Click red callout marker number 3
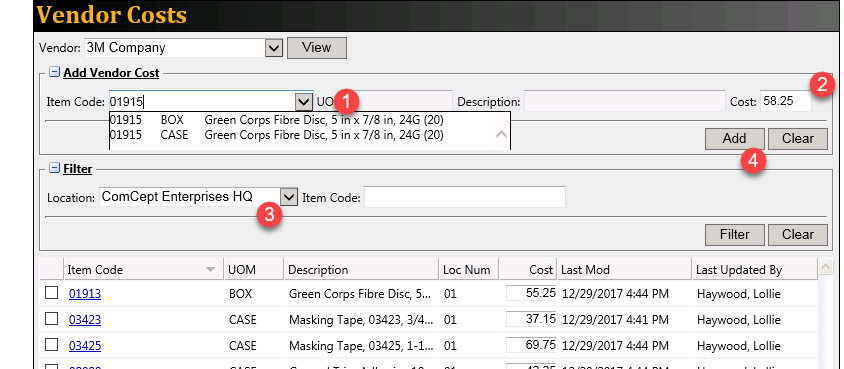The height and width of the screenshot is (369, 844). tap(269, 215)
